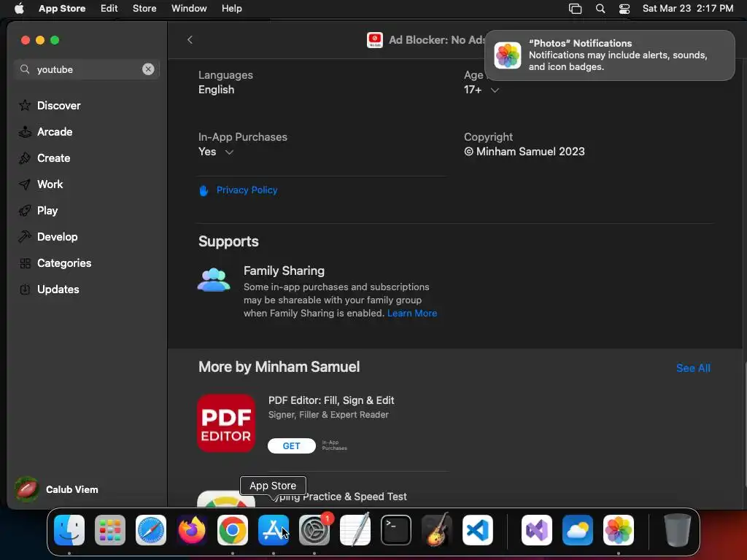Open the Store menu
Screen dimensions: 747x560
(144, 9)
